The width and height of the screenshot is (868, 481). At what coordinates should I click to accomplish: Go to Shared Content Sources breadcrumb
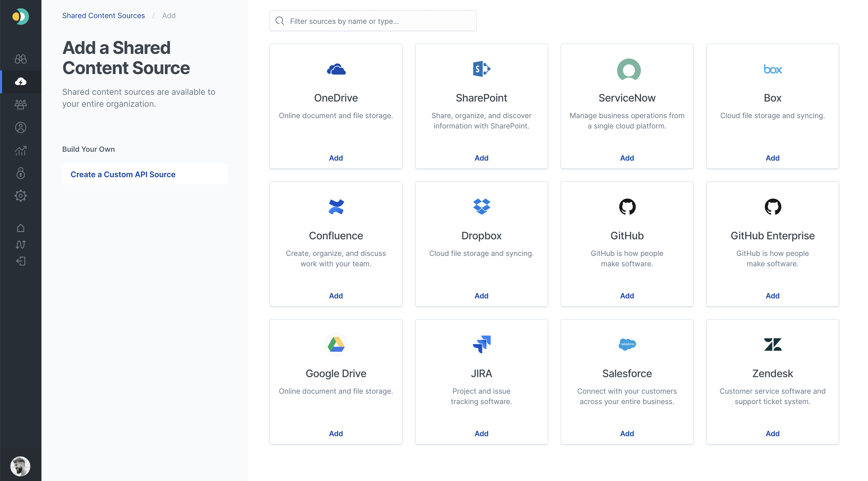point(103,16)
